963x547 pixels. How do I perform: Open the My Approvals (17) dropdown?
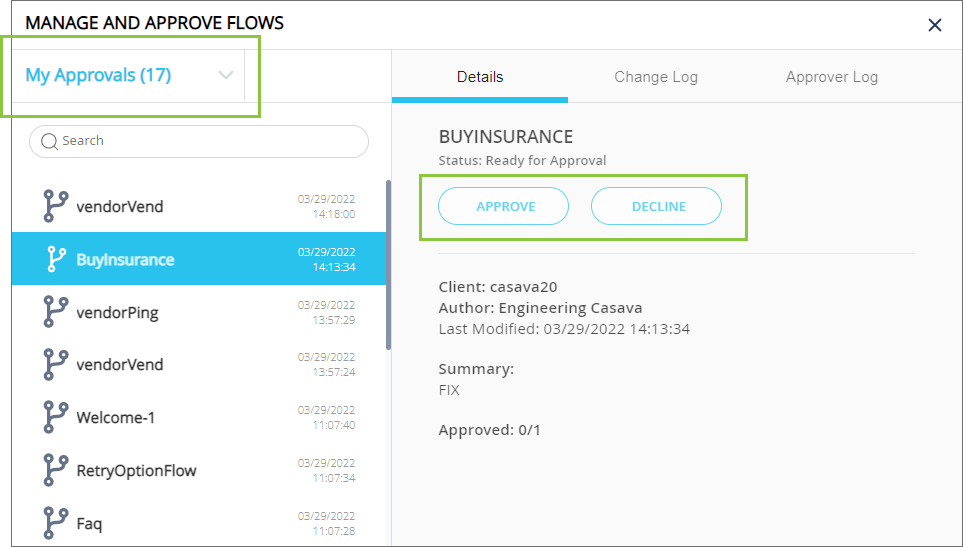[x=98, y=75]
